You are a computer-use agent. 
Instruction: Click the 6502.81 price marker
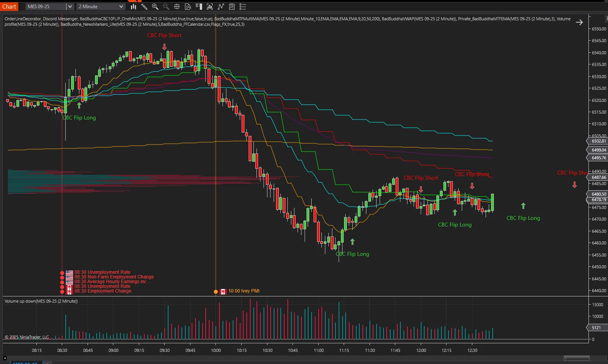tap(598, 141)
